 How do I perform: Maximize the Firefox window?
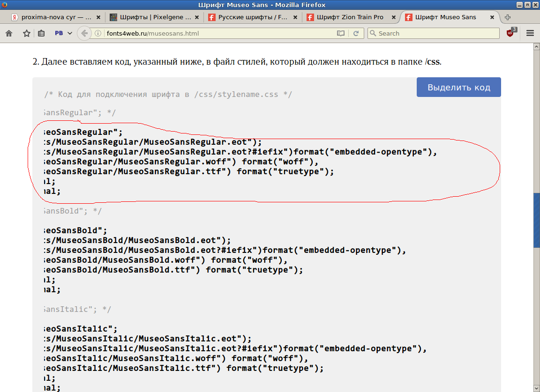(x=527, y=5)
